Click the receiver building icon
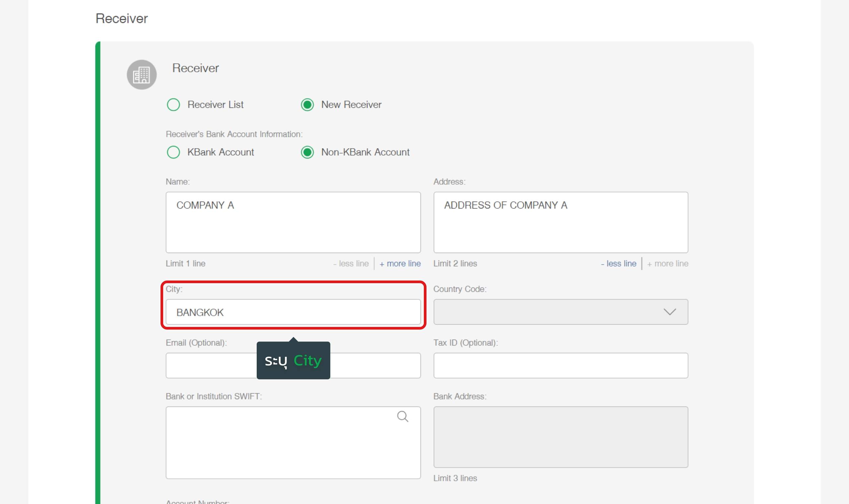This screenshot has height=504, width=849. [142, 75]
